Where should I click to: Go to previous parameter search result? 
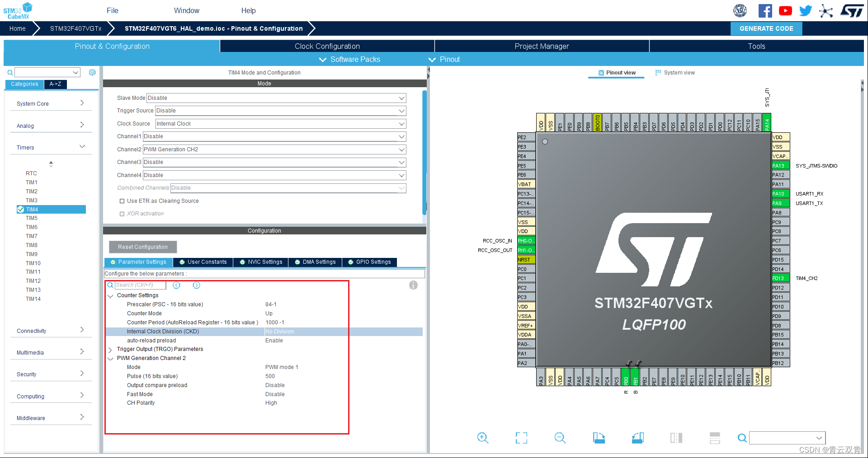[x=176, y=285]
